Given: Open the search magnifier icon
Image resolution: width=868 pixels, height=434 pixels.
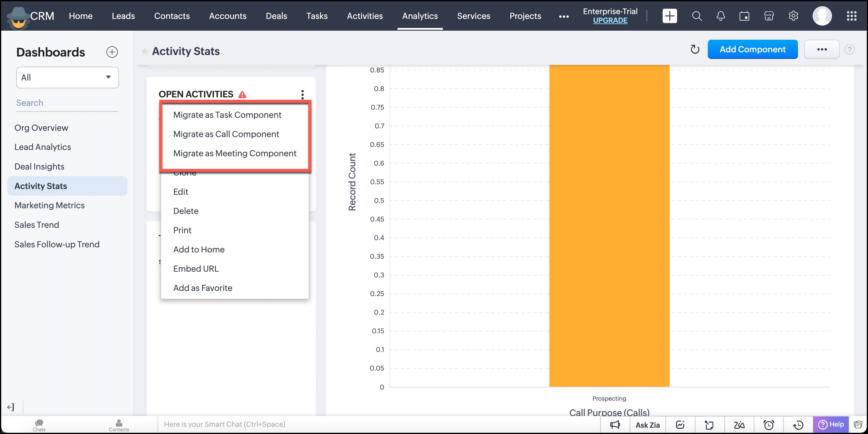Looking at the screenshot, I should click(696, 16).
